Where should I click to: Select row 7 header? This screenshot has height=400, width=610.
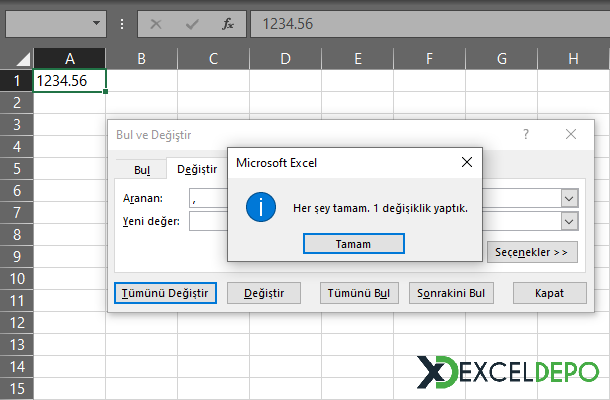point(17,213)
